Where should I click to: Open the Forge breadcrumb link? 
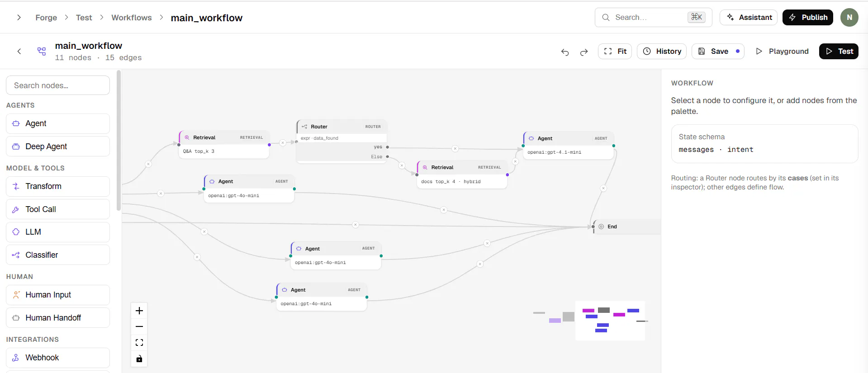point(46,18)
